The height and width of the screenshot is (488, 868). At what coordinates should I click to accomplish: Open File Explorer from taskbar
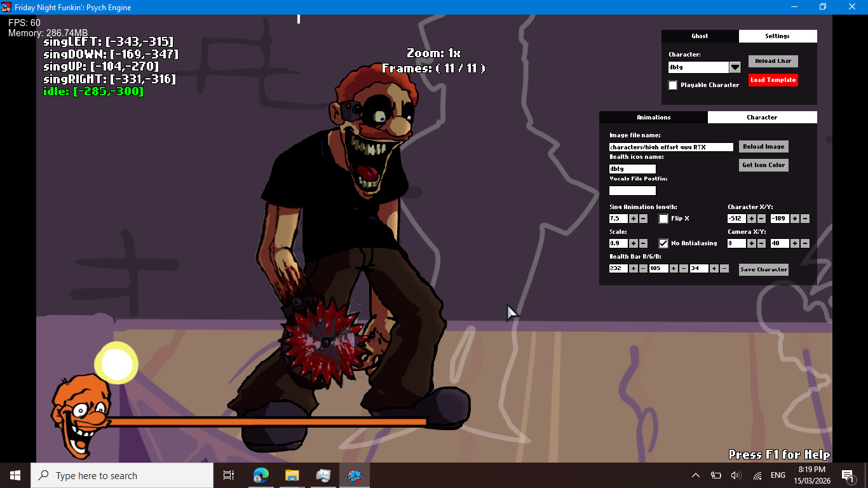[x=292, y=475]
